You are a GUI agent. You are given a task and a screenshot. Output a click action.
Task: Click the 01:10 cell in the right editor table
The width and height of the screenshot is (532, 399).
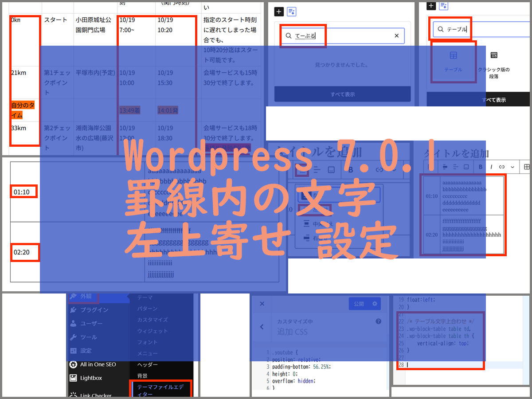pos(431,196)
